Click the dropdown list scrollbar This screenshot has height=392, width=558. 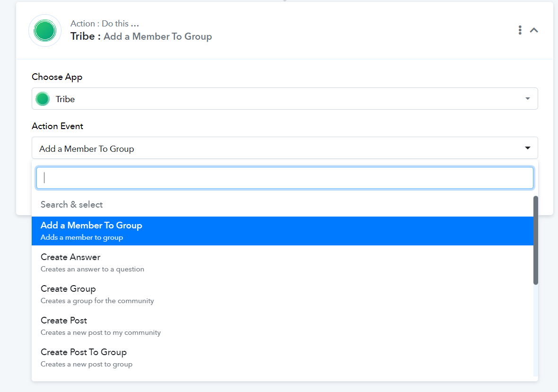(536, 240)
